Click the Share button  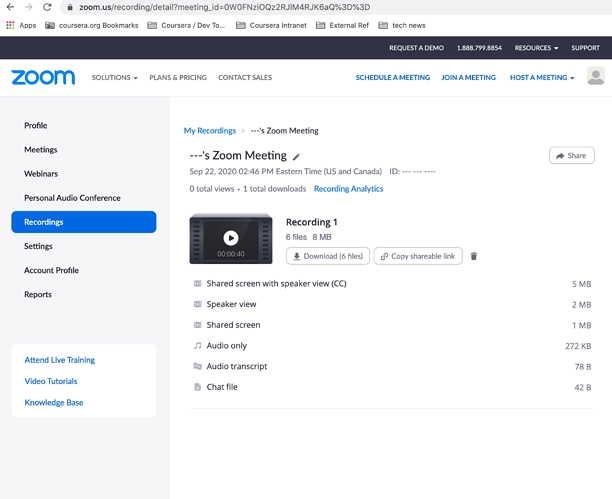pyautogui.click(x=572, y=155)
